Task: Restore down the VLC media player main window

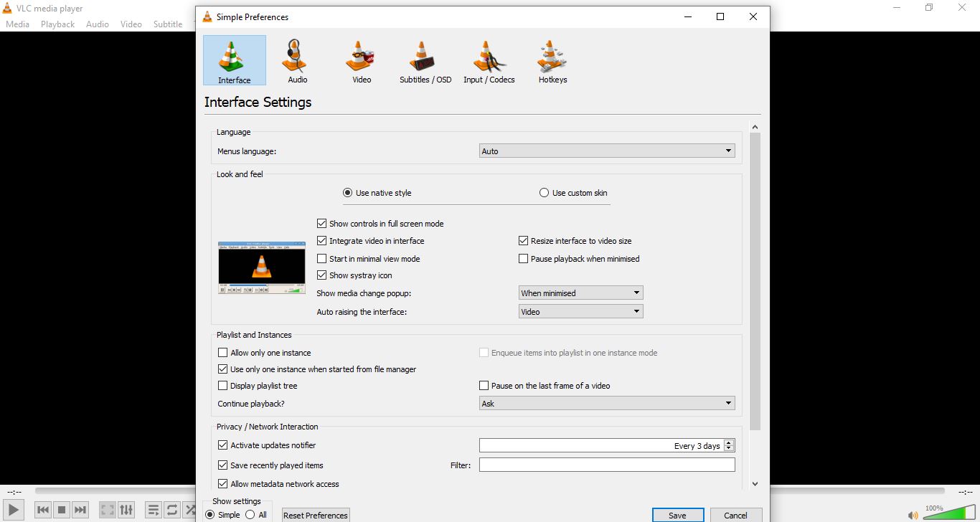Action: pyautogui.click(x=929, y=7)
